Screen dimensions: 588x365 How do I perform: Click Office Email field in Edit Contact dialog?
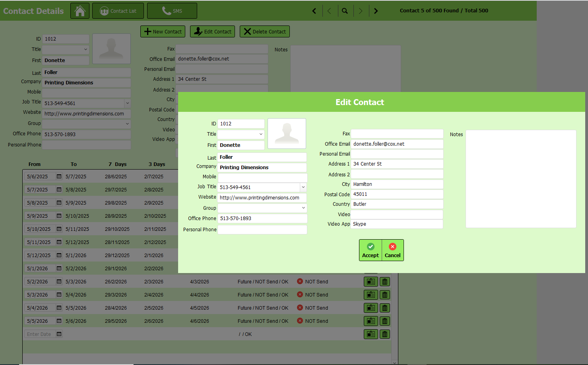tap(397, 144)
